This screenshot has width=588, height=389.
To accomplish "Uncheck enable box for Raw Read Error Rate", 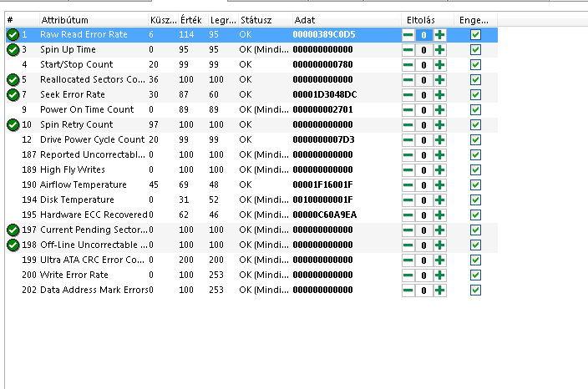I will coord(475,35).
